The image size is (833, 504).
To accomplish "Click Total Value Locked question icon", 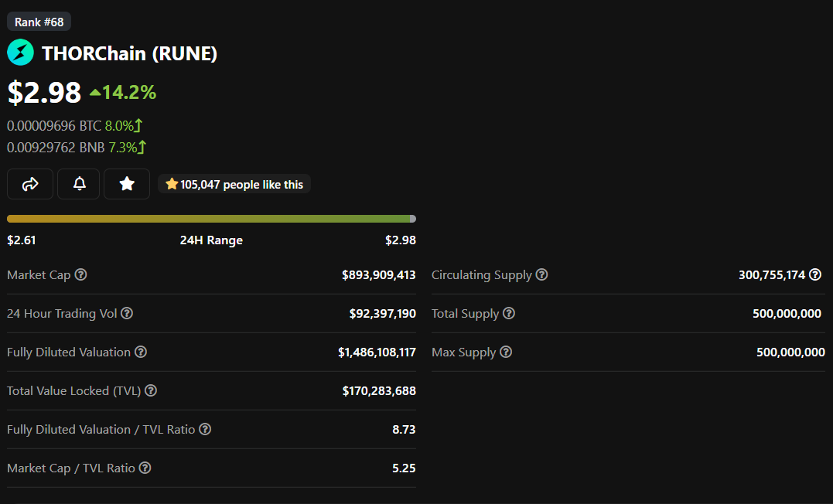I will point(151,390).
